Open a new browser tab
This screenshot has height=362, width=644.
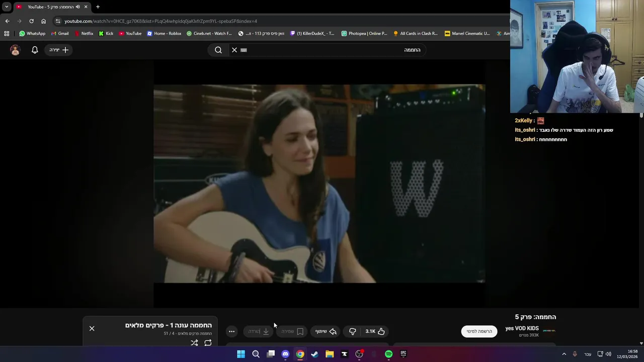[x=98, y=7]
